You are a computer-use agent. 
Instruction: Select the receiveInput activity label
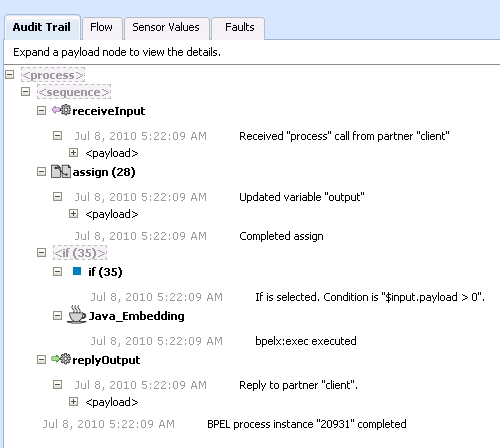tap(109, 111)
